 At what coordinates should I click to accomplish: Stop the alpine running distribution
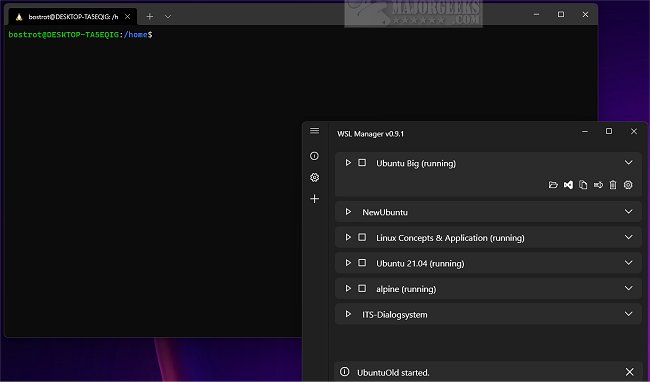coord(362,289)
